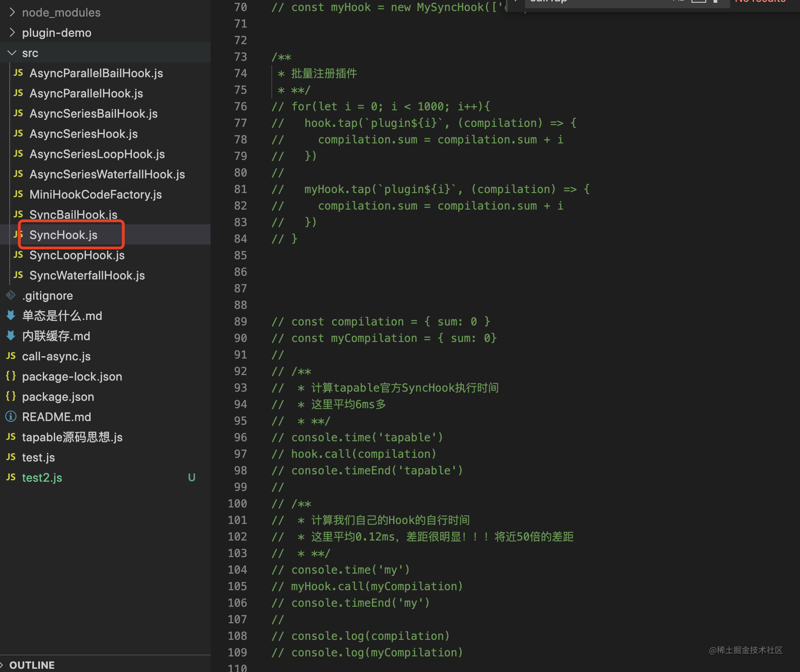Click info icon of README.md
800x672 pixels.
[11, 416]
